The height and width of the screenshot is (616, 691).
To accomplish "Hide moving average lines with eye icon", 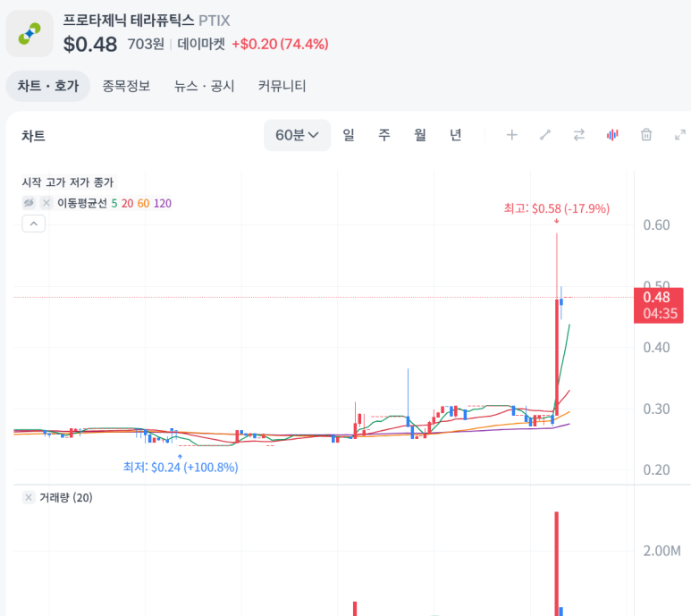I will point(29,203).
